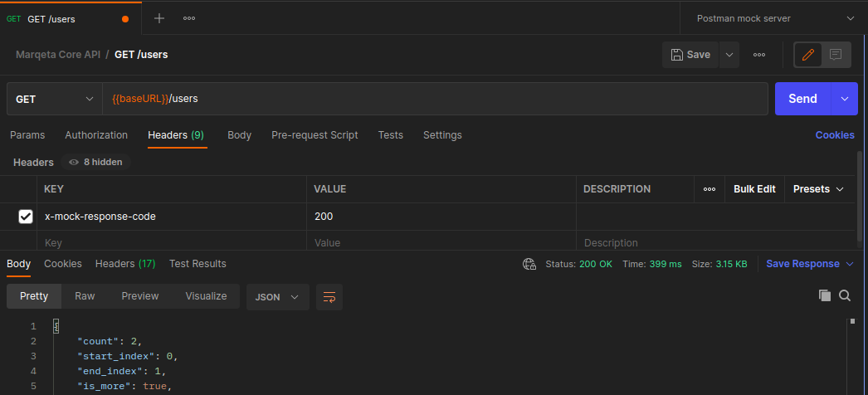868x395 pixels.
Task: Toggle the wrap lines icon in response
Action: (x=329, y=296)
